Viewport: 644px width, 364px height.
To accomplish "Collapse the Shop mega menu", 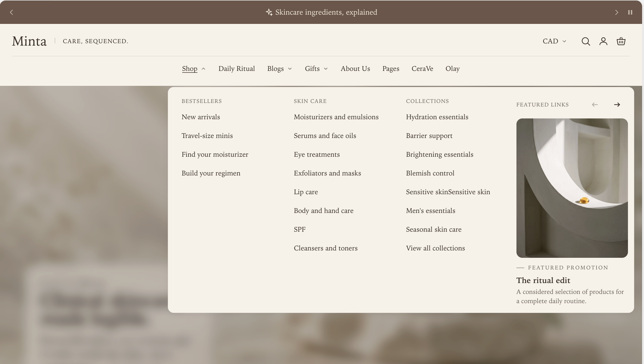I will 194,69.
